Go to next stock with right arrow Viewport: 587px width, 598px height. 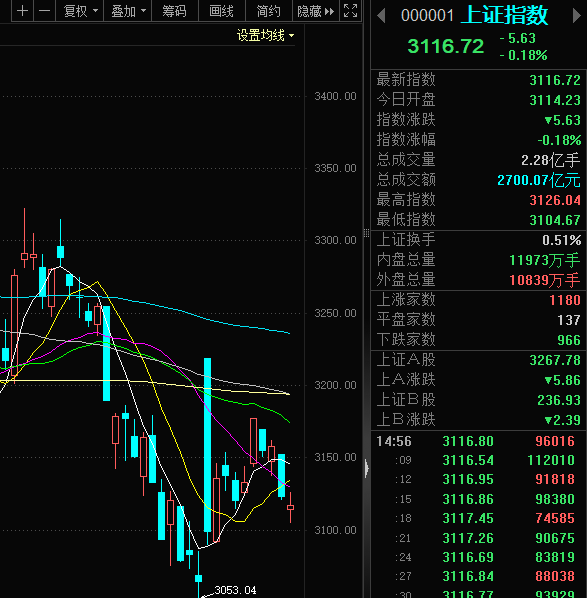coord(577,16)
